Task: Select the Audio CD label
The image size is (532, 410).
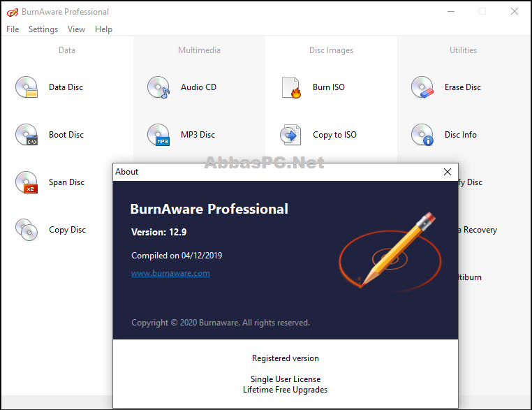Action: click(x=198, y=87)
